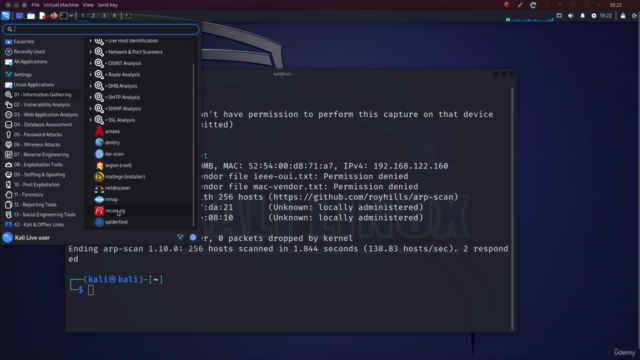Click the pen icon in host top bar

[x=520, y=5]
